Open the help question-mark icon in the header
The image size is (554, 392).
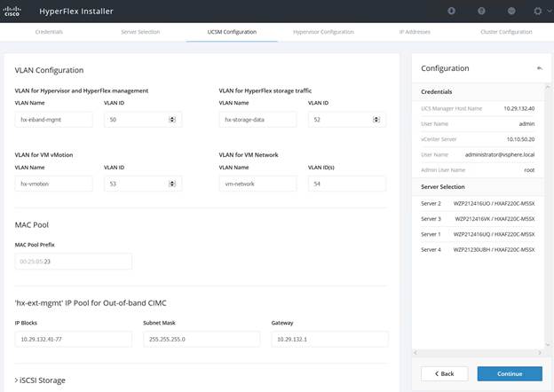481,11
